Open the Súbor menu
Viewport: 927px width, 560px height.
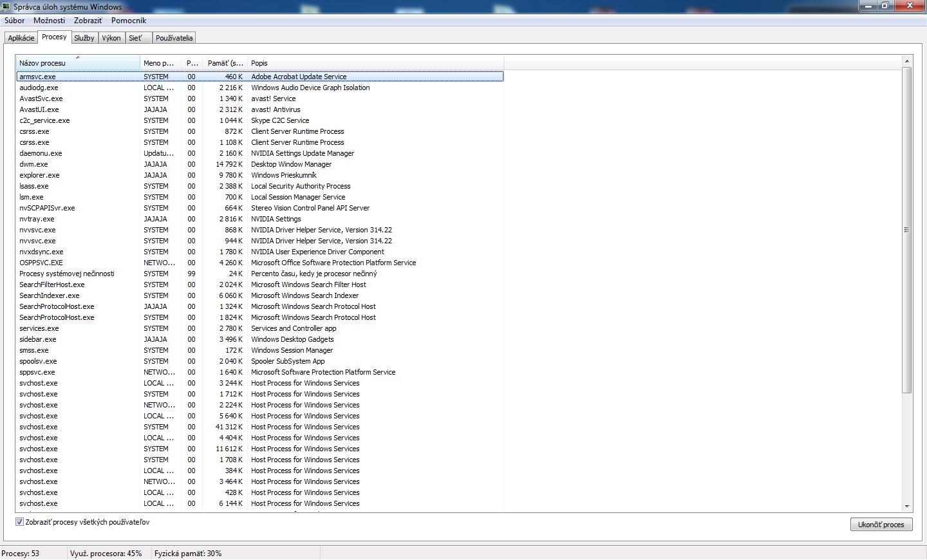14,21
